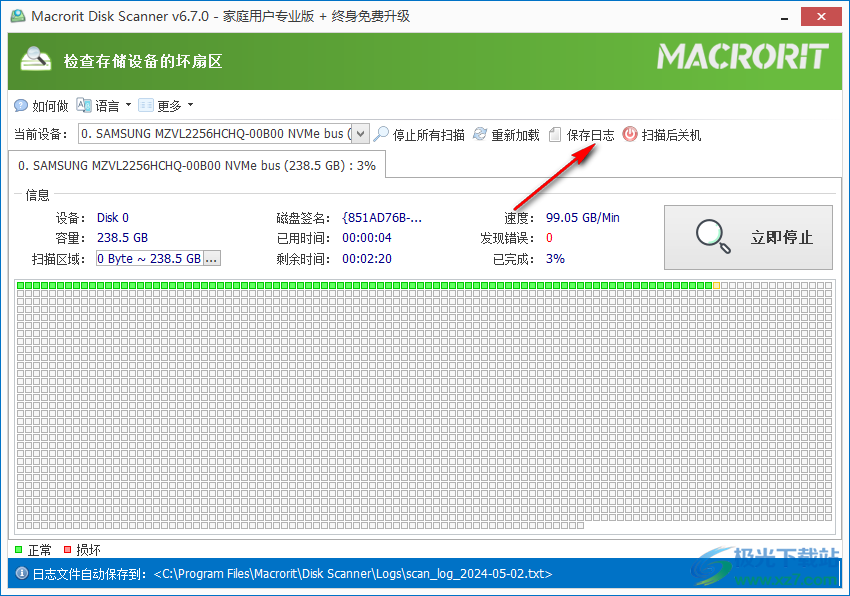
Task: Click the 保存日志 save log icon
Action: [556, 133]
